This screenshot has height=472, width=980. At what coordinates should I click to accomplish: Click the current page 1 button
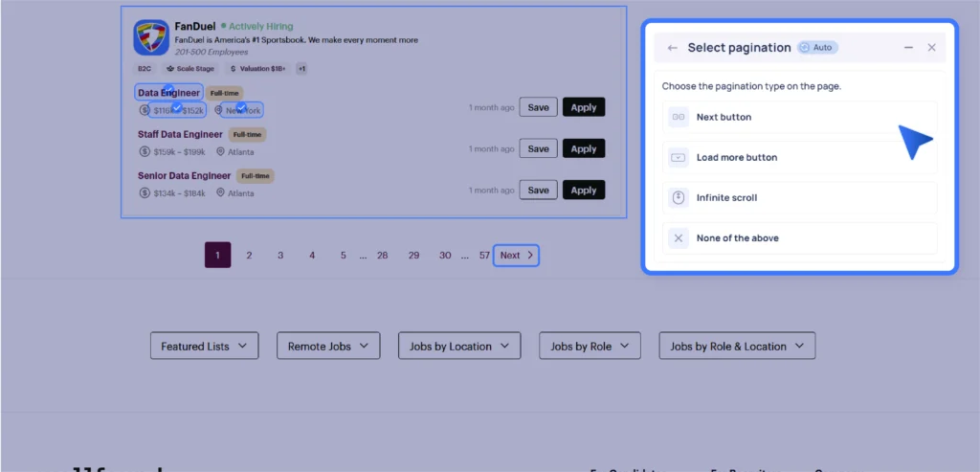[x=217, y=255]
